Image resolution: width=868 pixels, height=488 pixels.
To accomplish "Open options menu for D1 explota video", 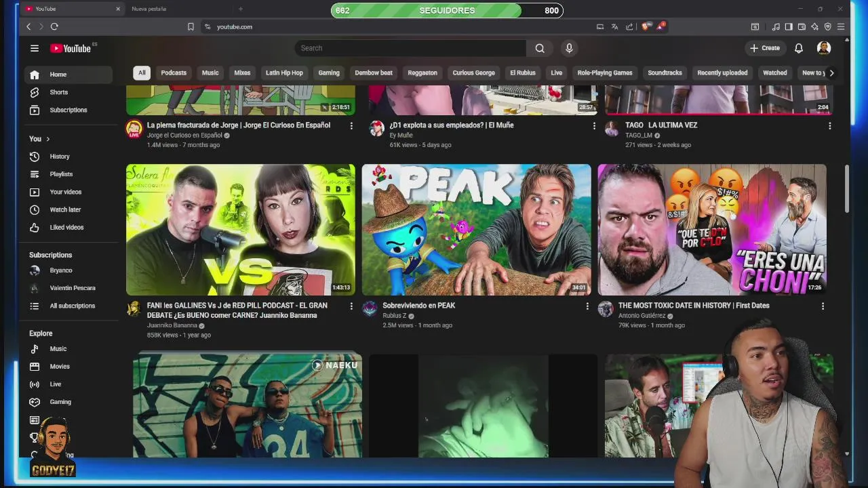I will [x=594, y=126].
